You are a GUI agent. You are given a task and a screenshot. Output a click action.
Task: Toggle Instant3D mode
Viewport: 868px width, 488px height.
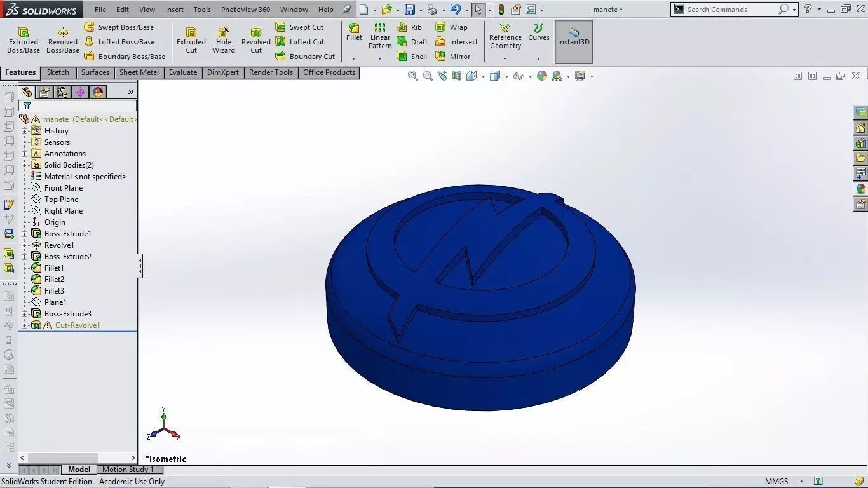574,41
